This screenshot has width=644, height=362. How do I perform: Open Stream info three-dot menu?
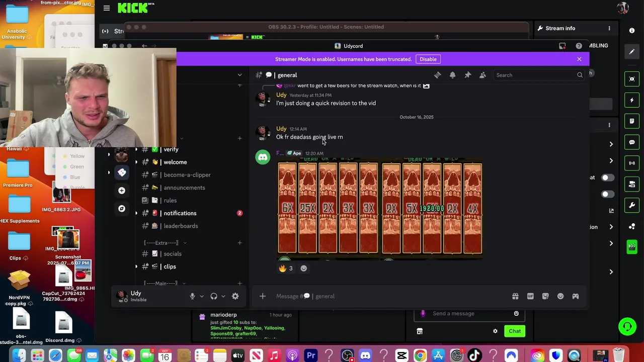[x=609, y=28]
